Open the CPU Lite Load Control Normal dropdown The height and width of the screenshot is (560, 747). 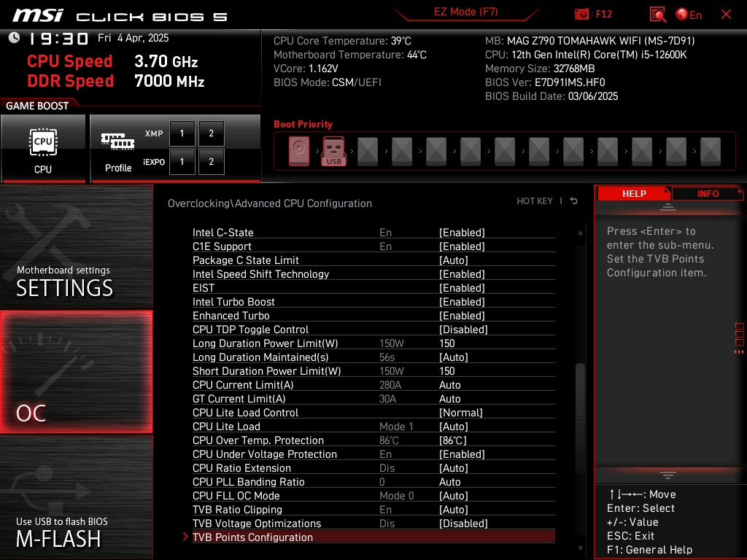[x=460, y=413]
